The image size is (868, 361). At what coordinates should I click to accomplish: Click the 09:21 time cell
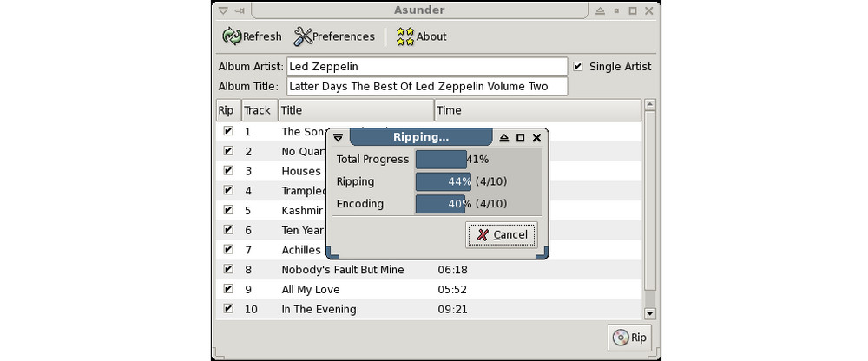coord(452,309)
